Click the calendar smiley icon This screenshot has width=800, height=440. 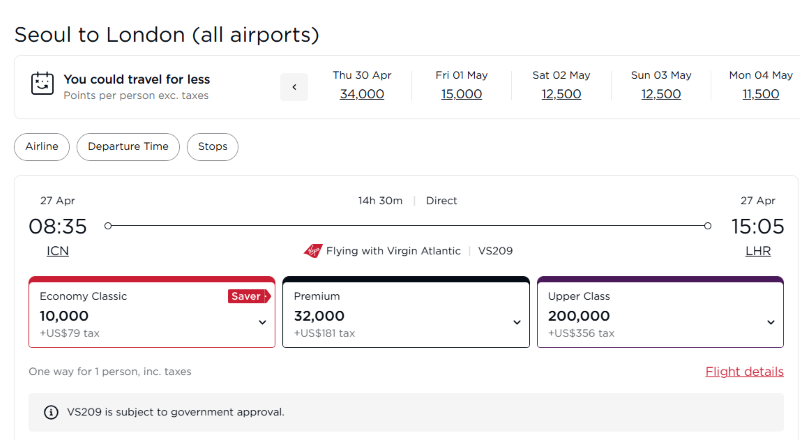tap(42, 83)
